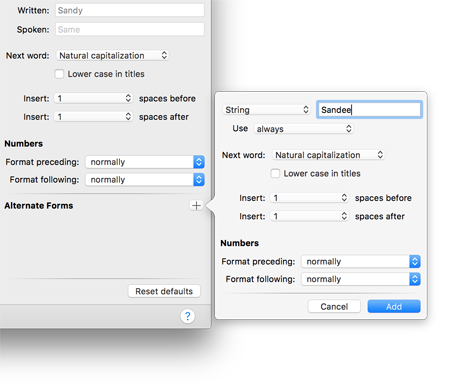The image size is (450, 390).
Task: Click the Written field containing Sandy
Action: (130, 10)
